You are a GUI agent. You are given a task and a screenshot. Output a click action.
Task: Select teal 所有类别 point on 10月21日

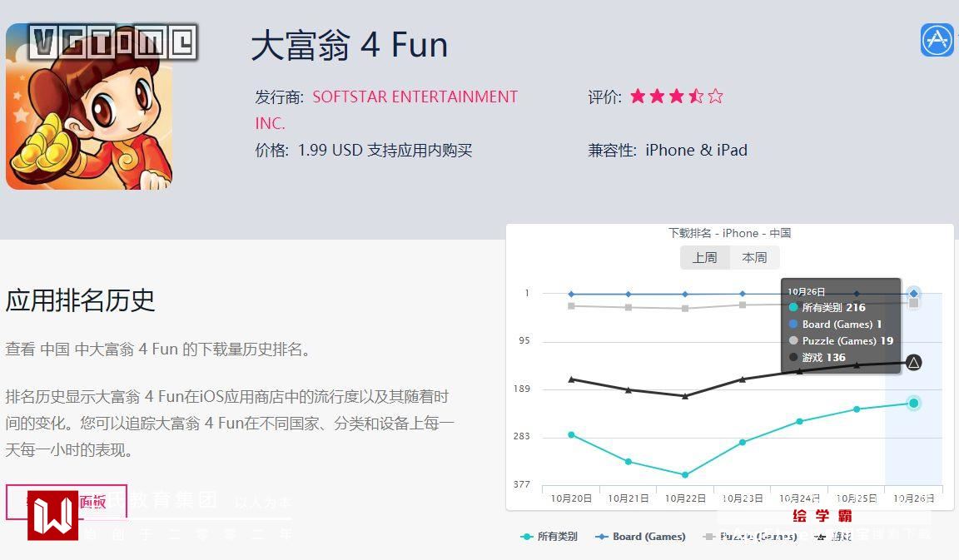click(629, 462)
